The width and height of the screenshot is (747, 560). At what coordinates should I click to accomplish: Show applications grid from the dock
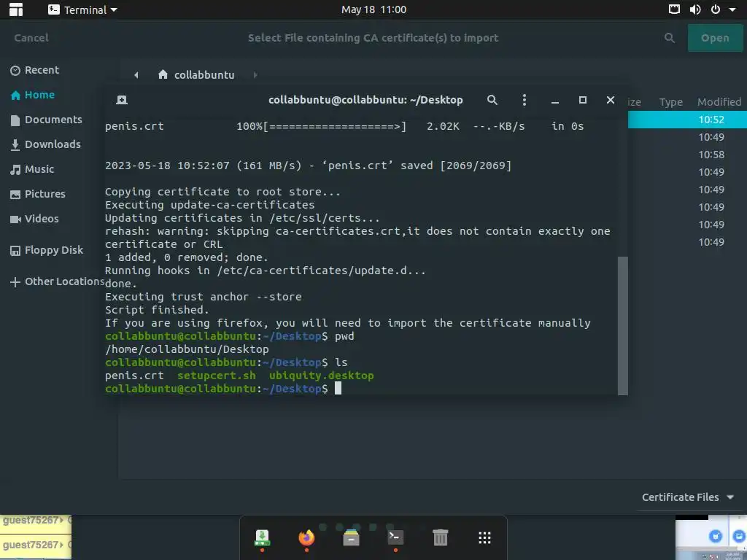(484, 537)
